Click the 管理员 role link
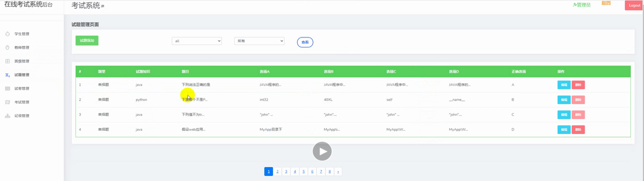Viewport: 644px width, 181px height. (x=582, y=5)
